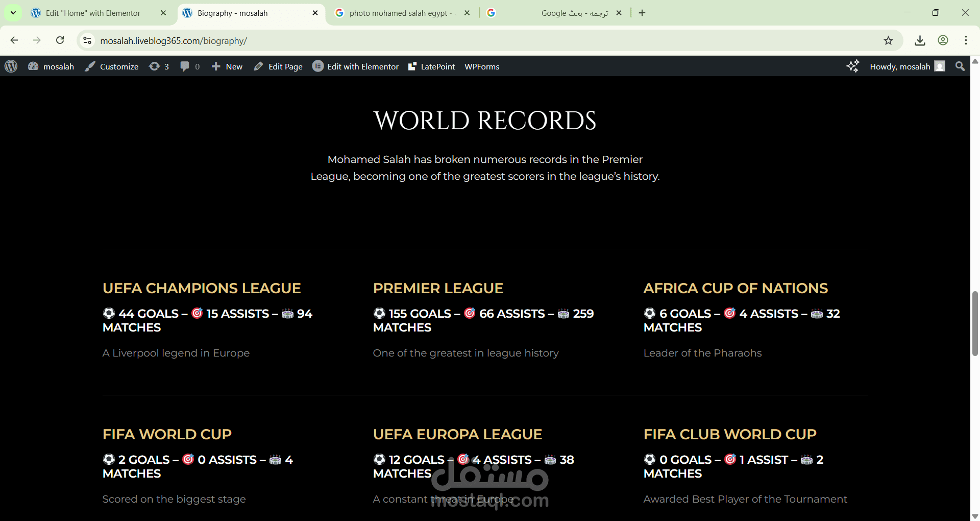Switch to Edit "Home" with Elementor tab
The width and height of the screenshot is (980, 521).
99,13
